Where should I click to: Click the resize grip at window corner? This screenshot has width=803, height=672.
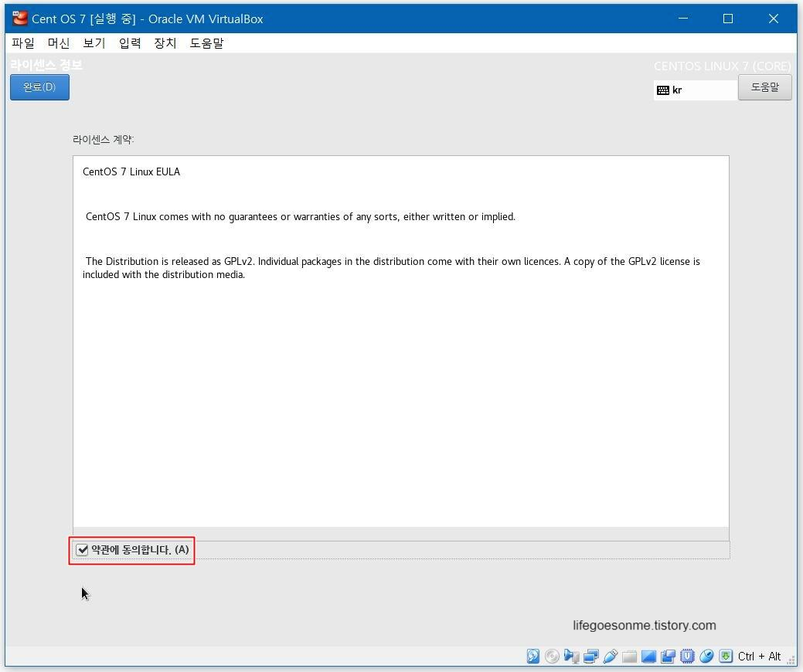791,660
